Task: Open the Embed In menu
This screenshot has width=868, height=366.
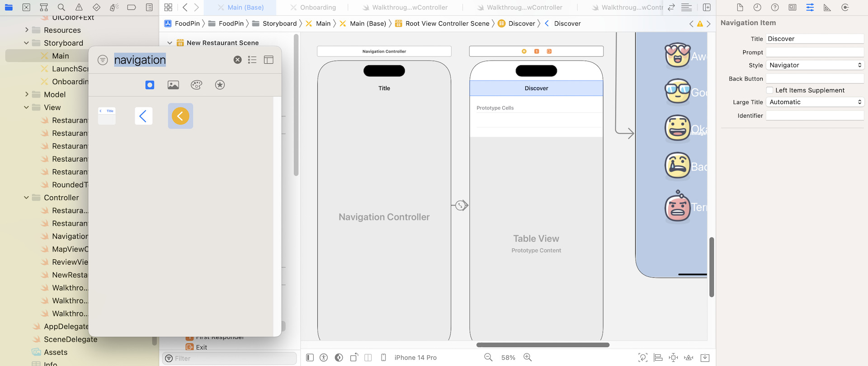Action: [x=705, y=357]
